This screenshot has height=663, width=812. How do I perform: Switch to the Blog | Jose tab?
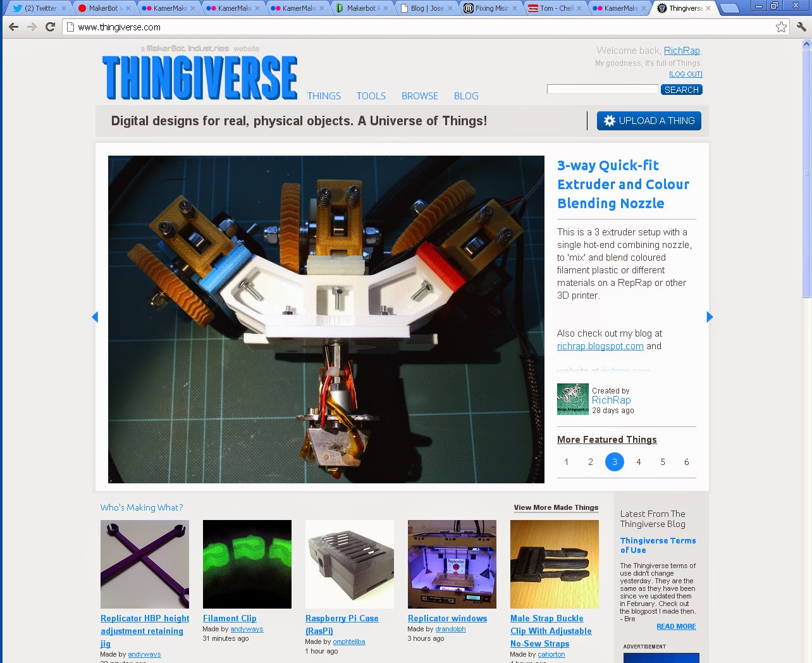[427, 8]
